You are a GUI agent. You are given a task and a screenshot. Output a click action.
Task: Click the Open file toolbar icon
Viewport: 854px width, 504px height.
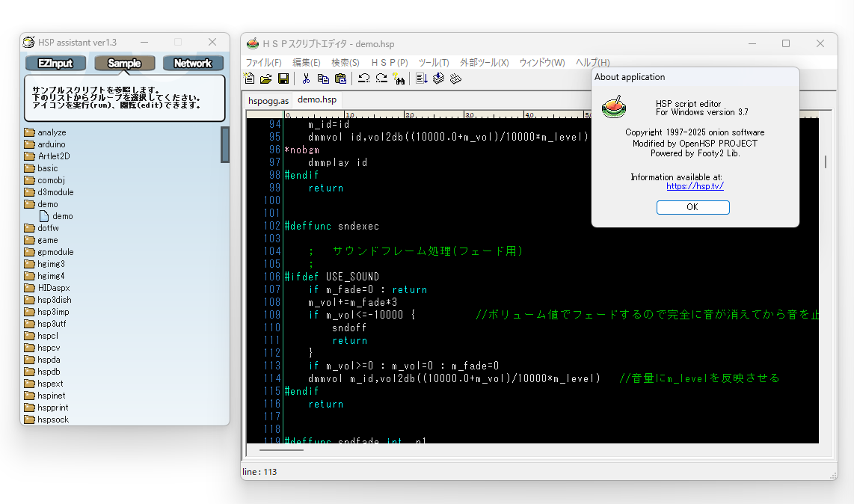(265, 79)
